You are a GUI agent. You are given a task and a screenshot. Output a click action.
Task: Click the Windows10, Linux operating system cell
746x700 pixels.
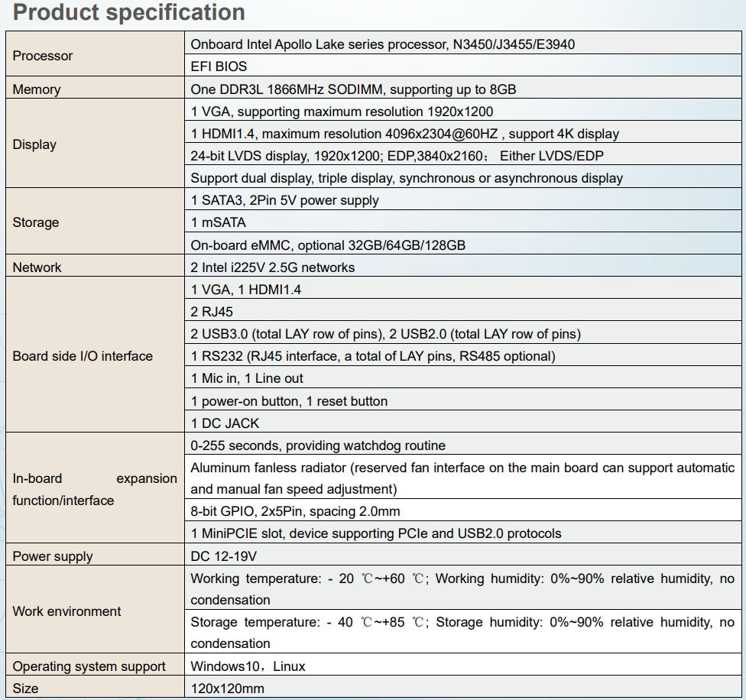(x=248, y=666)
